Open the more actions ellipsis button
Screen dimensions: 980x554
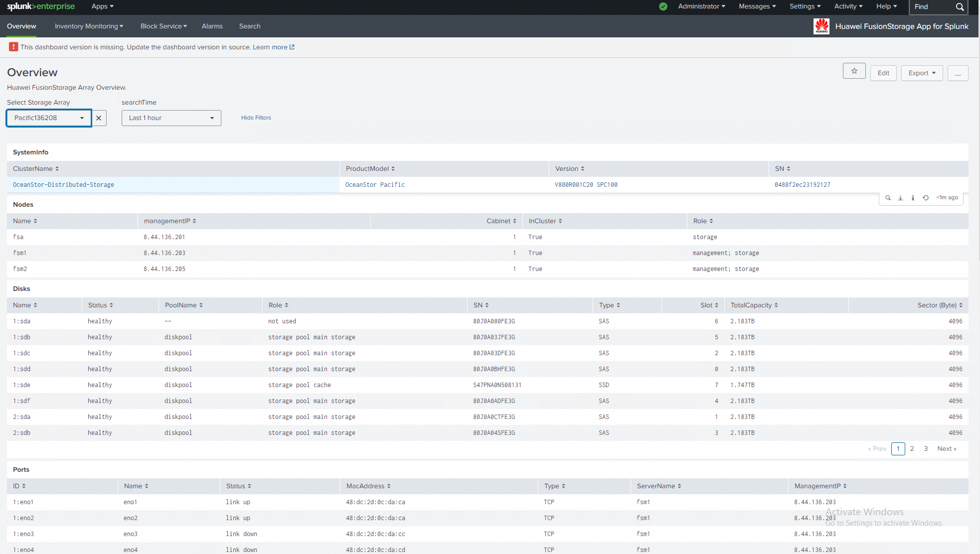(958, 73)
